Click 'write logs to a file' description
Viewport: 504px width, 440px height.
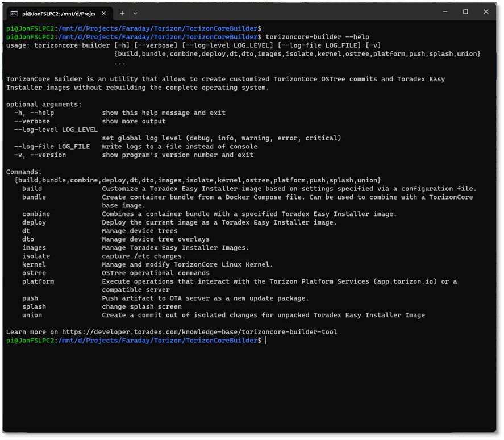(x=180, y=147)
